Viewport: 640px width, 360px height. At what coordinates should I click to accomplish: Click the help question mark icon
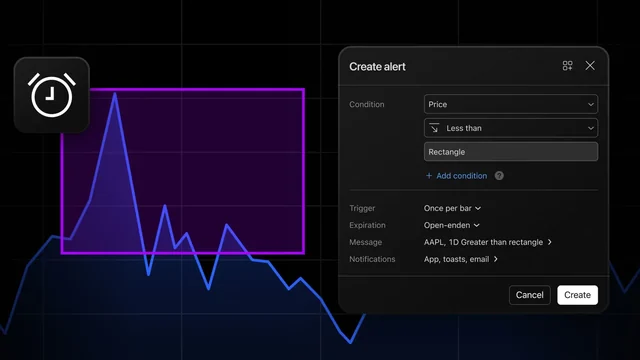pyautogui.click(x=499, y=176)
